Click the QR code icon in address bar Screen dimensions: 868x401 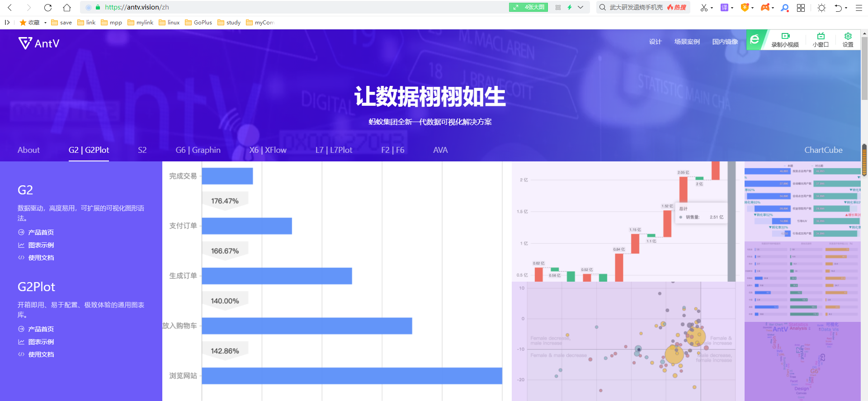point(558,7)
